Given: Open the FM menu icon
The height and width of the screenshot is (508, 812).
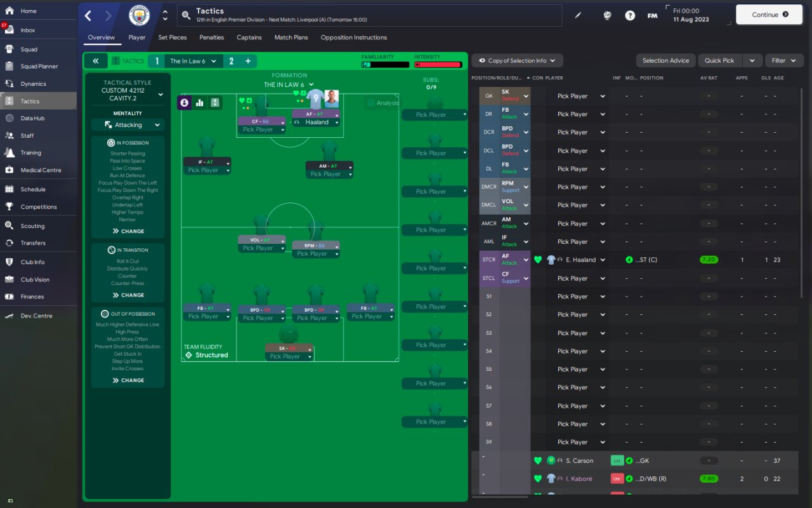Looking at the screenshot, I should point(652,15).
